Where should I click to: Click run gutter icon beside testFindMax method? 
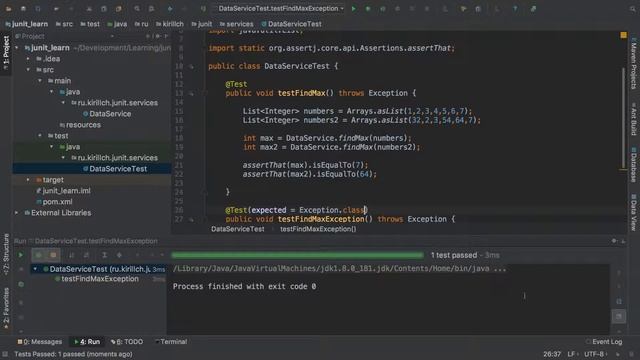pos(191,93)
